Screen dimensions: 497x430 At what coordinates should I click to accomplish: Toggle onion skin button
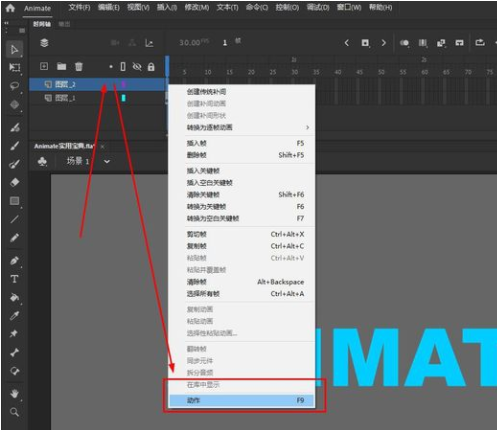coord(404,43)
